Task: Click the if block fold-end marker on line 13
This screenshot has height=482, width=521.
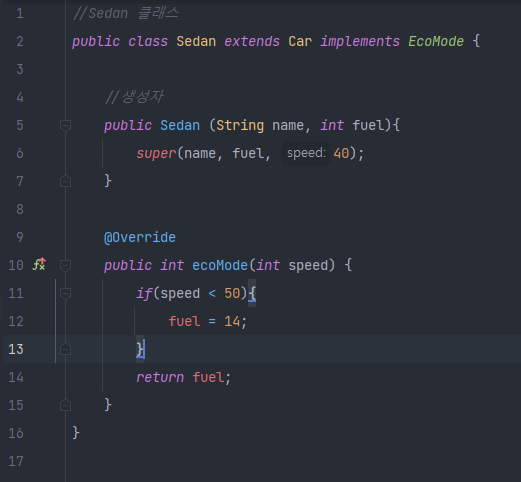Action: pos(65,349)
